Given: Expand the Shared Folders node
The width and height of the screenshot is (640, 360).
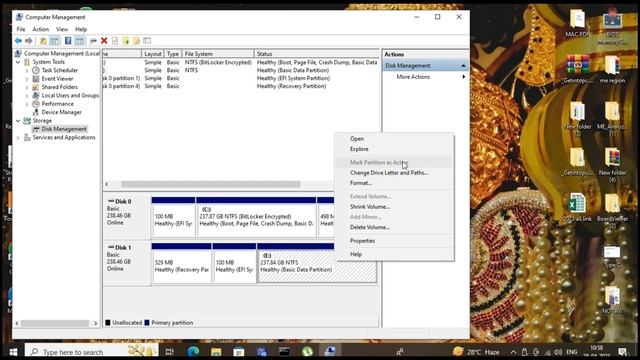Looking at the screenshot, I should 27,87.
